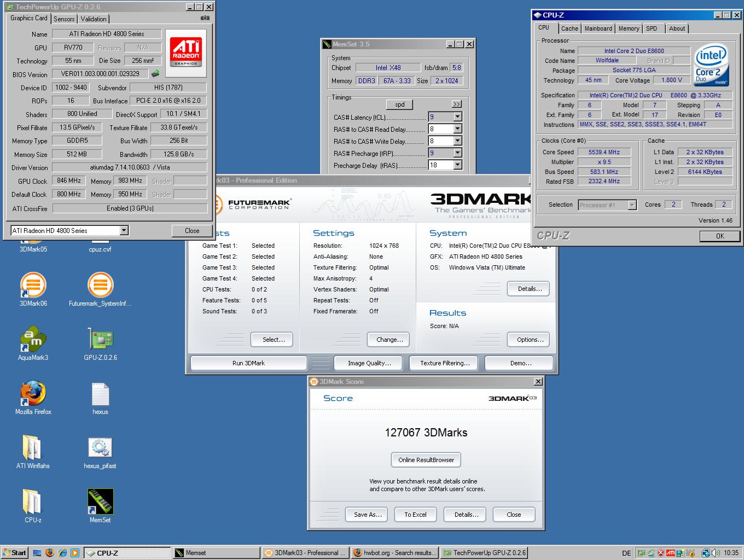Open the Cache tab in CPU-Z
The image size is (744, 560).
click(x=569, y=28)
